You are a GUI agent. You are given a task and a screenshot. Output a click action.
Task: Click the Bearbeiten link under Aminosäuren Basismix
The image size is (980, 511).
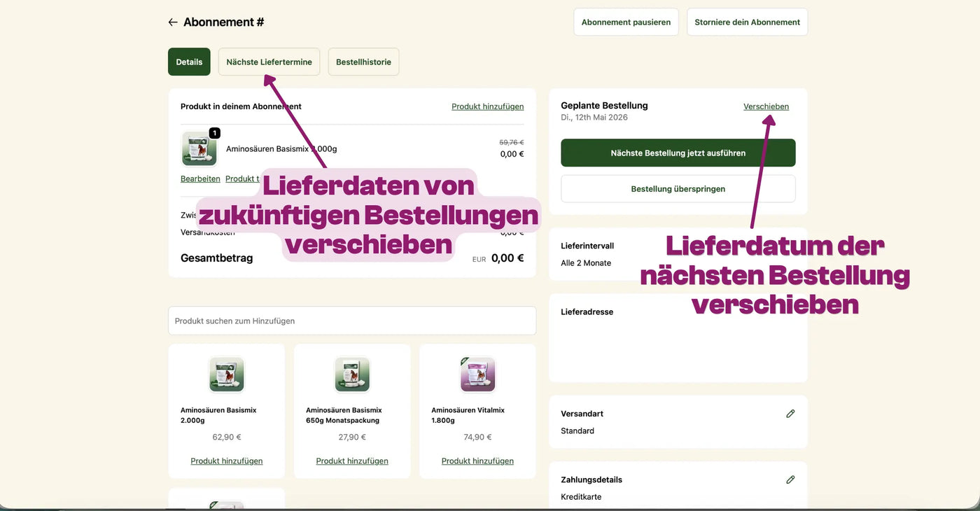[200, 178]
